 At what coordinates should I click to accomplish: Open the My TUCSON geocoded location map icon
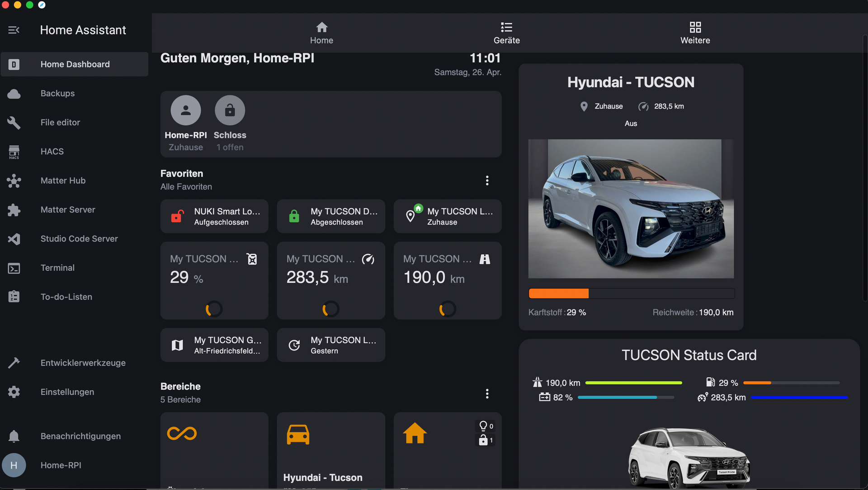pyautogui.click(x=177, y=345)
